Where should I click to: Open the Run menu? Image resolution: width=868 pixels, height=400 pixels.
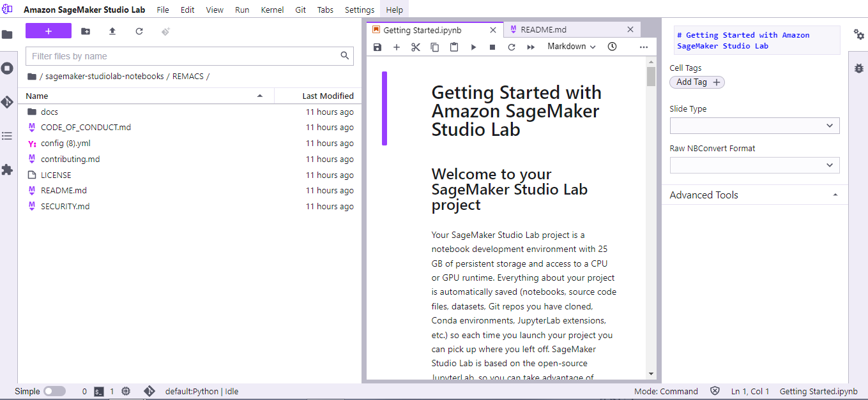[x=242, y=10]
